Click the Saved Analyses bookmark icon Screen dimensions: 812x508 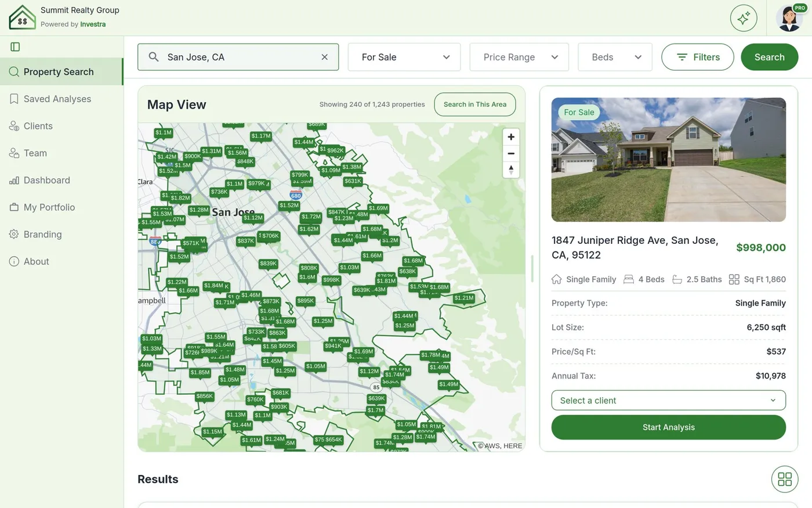click(x=14, y=99)
